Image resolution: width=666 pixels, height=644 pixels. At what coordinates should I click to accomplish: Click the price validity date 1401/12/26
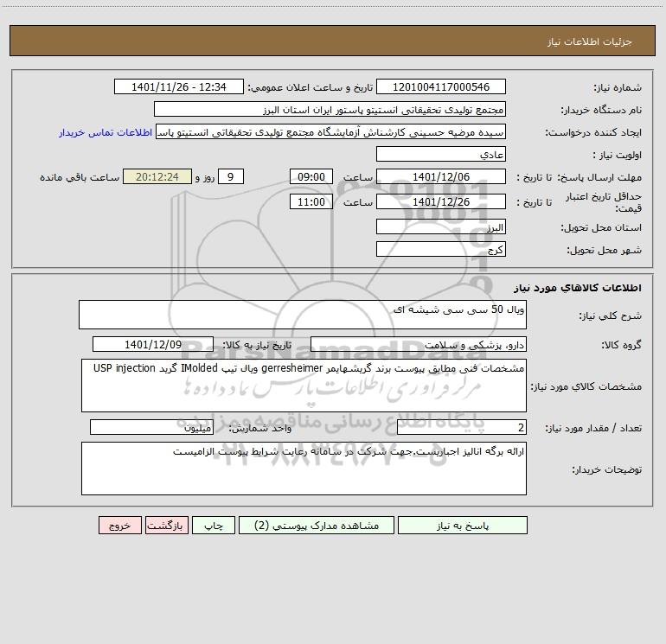click(x=441, y=201)
